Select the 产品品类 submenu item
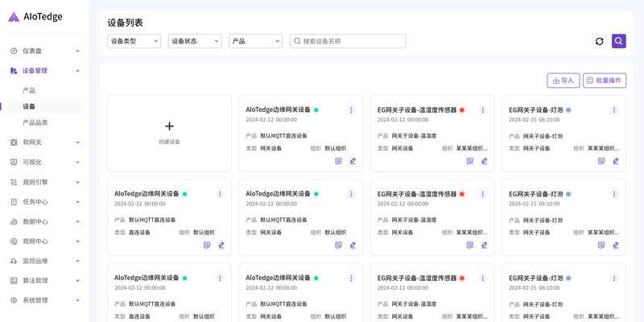The image size is (644, 322). tap(35, 122)
